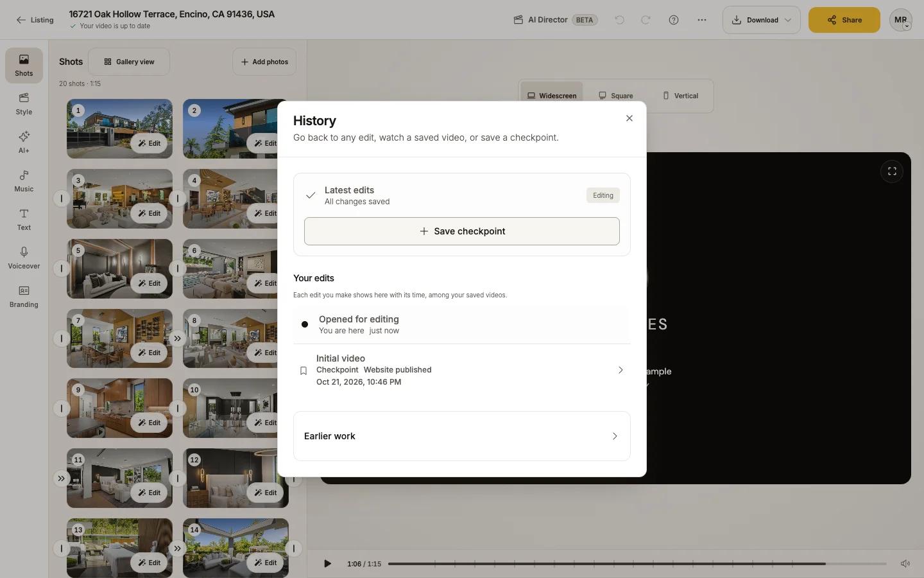Select the Latest edits entry
This screenshot has width=924, height=578.
tap(462, 195)
